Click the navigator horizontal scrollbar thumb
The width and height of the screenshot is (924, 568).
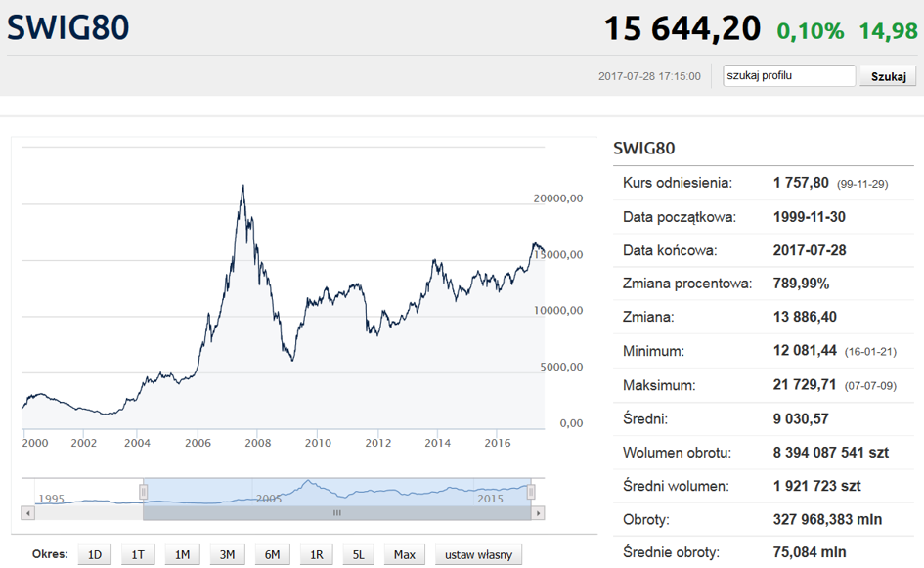point(336,512)
